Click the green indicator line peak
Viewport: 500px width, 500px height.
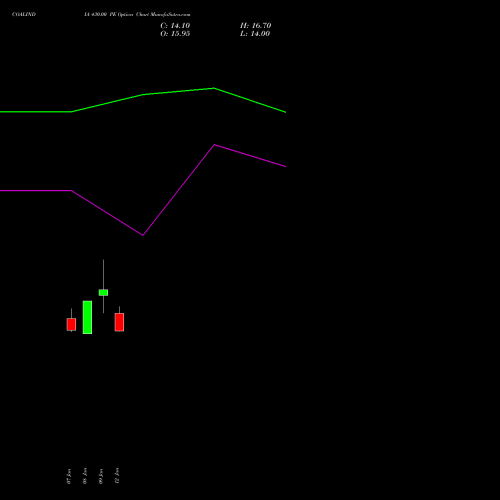214,88
